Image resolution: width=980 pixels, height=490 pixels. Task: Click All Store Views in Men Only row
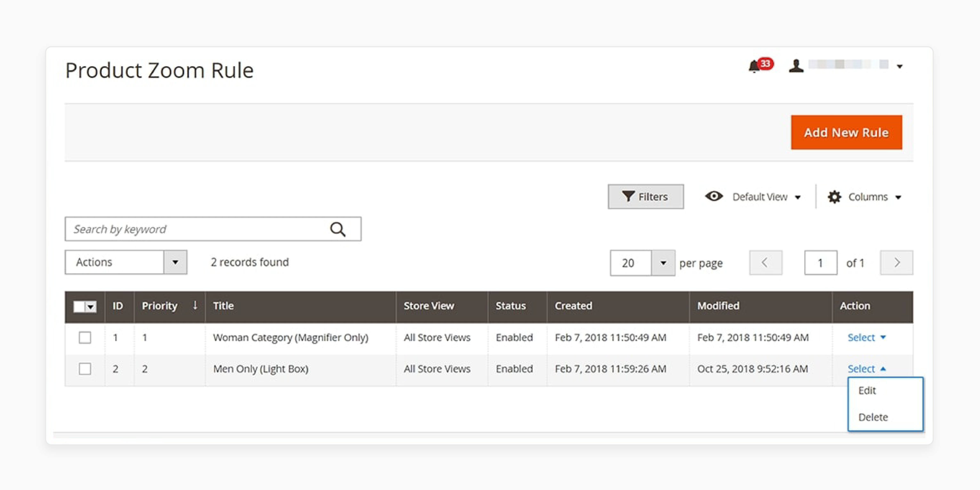(437, 369)
